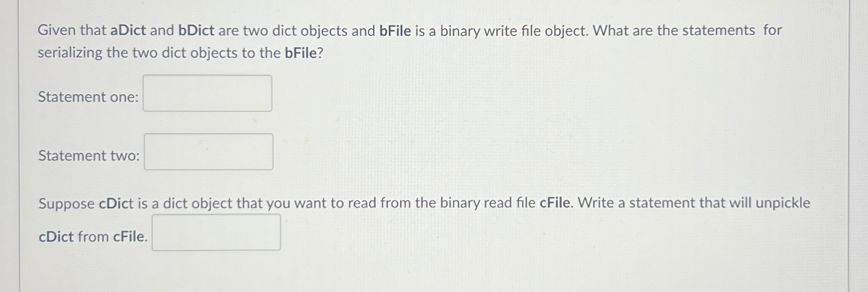Click the Statement one label

(x=87, y=97)
